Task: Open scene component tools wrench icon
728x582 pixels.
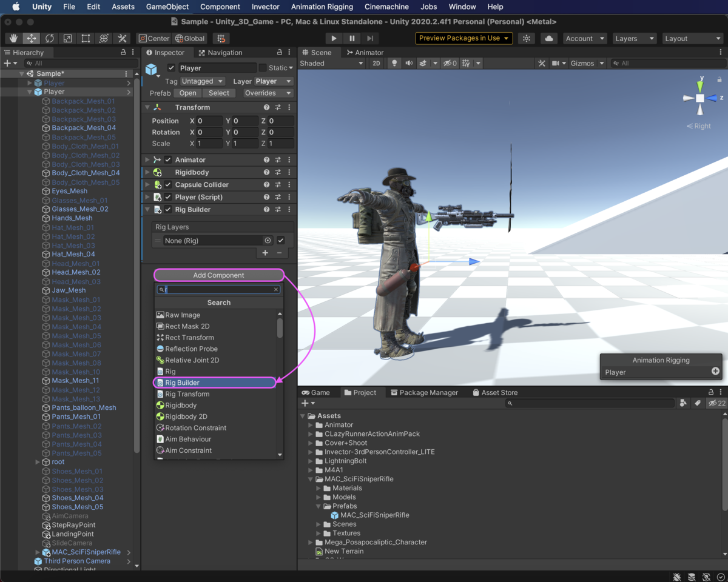Action: pos(542,63)
